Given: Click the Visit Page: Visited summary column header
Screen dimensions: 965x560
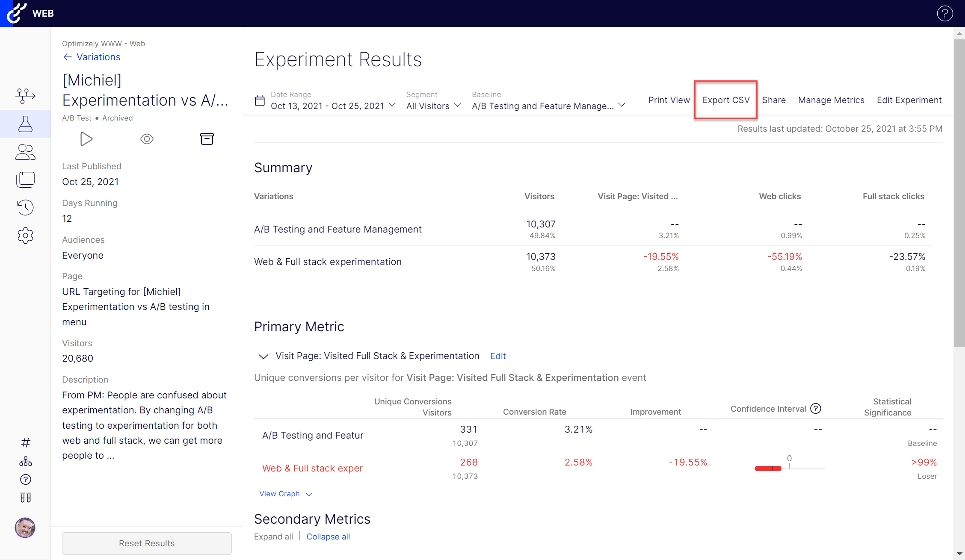Looking at the screenshot, I should point(637,196).
